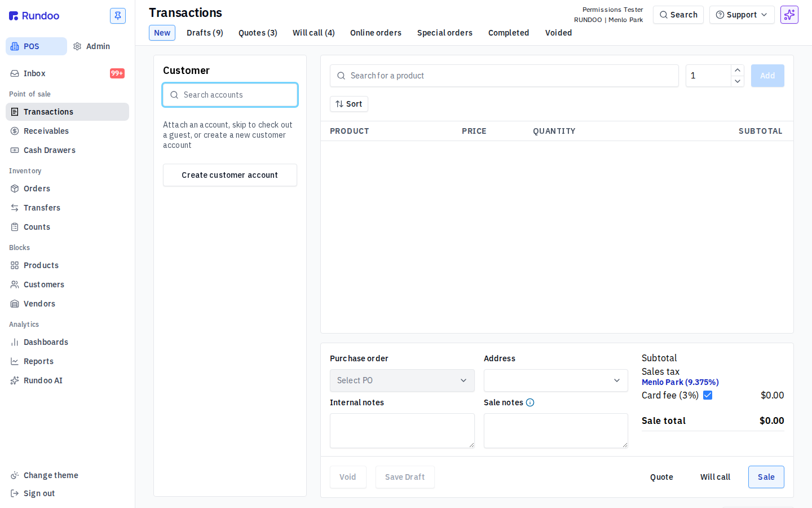The height and width of the screenshot is (508, 812).
Task: Click the 99+ inbox badge
Action: 117,73
